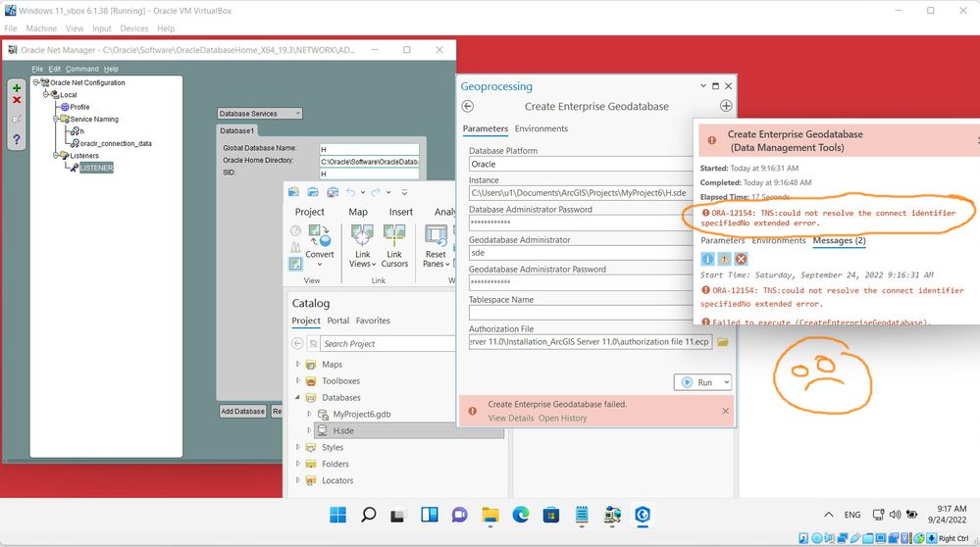The height and width of the screenshot is (547, 980).
Task: Collapse the Oracle Net Configuration root node
Action: pos(36,82)
